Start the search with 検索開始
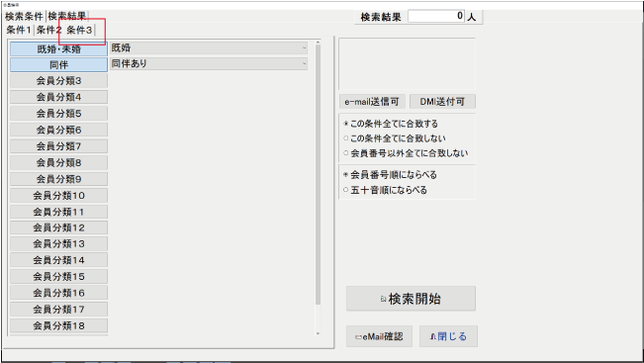Image resolution: width=644 pixels, height=363 pixels. pos(411,299)
